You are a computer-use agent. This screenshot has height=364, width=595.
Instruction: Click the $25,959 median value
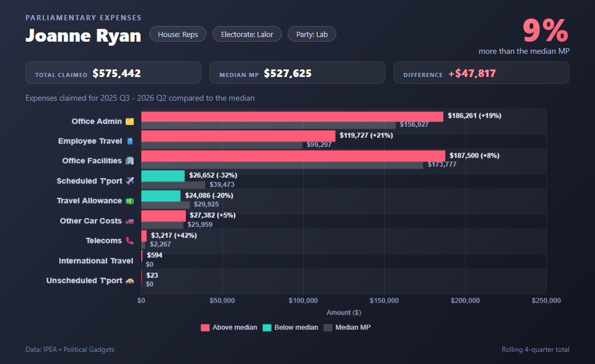[200, 225]
